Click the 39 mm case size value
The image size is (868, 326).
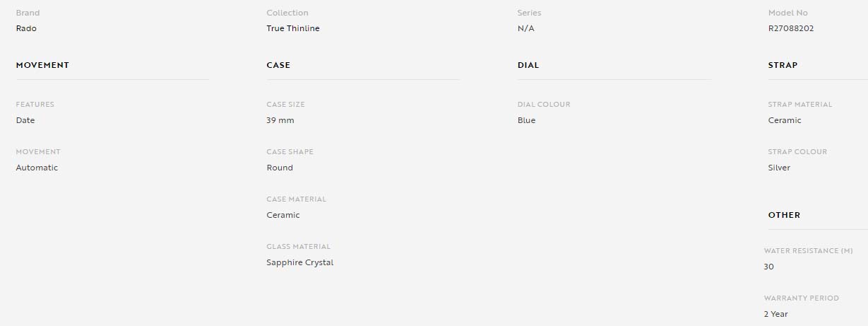[280, 120]
